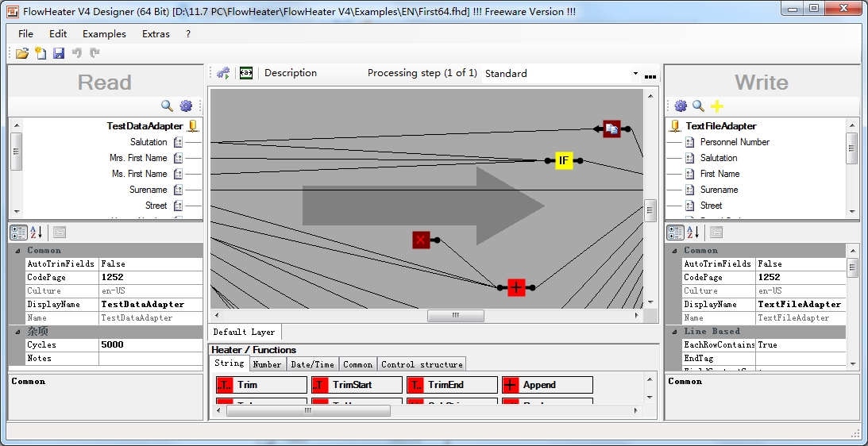Image resolution: width=868 pixels, height=446 pixels.
Task: Toggle Categorized view in Read property grid
Action: click(x=18, y=233)
